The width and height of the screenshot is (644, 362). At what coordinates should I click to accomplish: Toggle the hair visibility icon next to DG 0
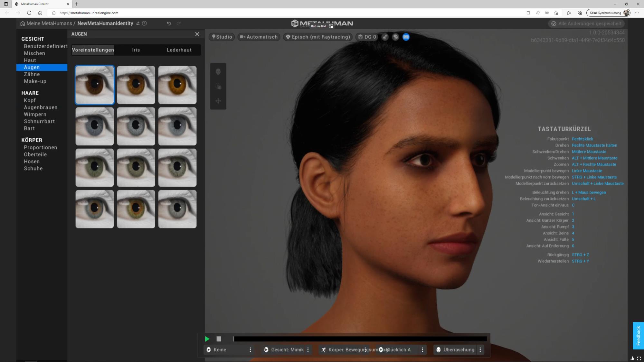point(385,37)
